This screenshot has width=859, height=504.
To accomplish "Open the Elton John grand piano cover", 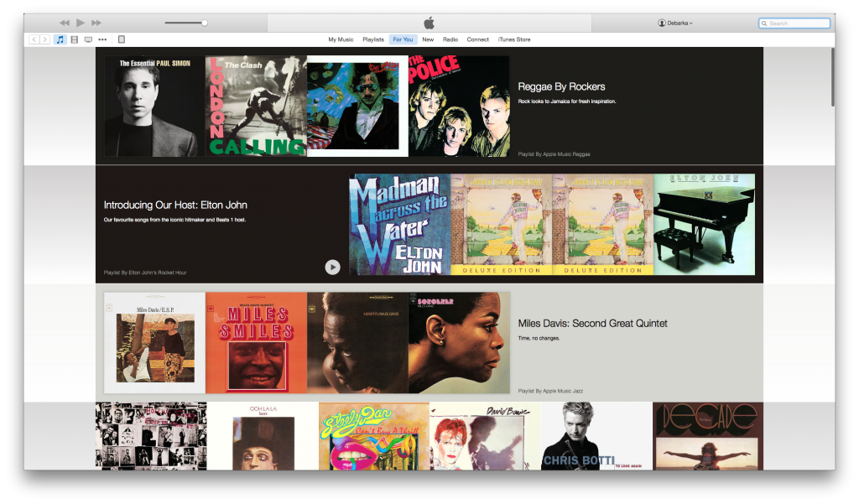I will point(705,225).
